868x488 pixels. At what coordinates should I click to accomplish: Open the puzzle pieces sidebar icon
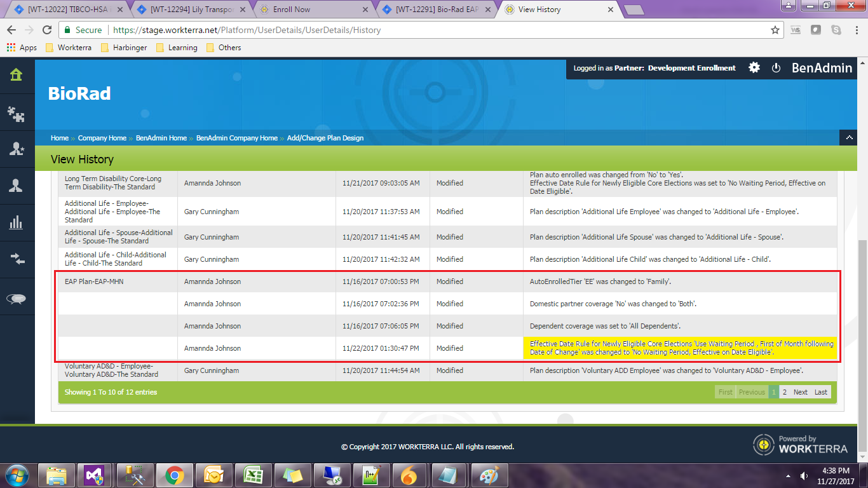[16, 113]
